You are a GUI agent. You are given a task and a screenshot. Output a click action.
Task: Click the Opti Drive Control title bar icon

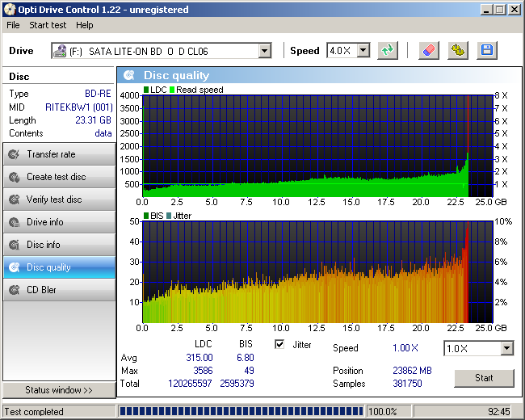coord(10,10)
